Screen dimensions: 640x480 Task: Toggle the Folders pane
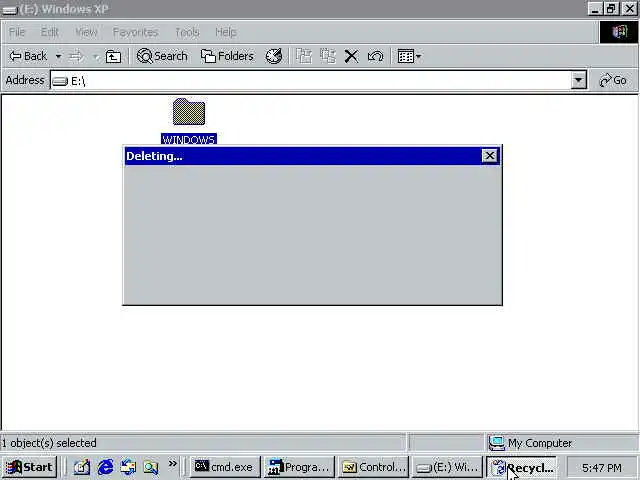coord(227,56)
